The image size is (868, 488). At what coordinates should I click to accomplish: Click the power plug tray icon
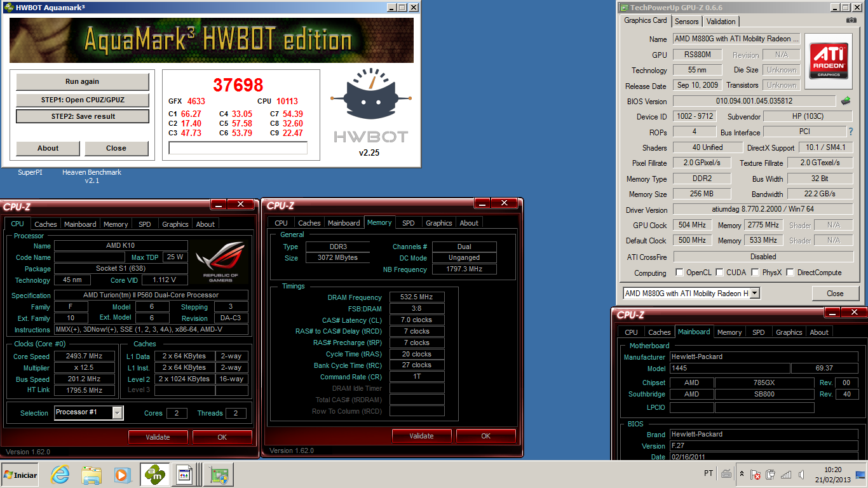(x=771, y=474)
